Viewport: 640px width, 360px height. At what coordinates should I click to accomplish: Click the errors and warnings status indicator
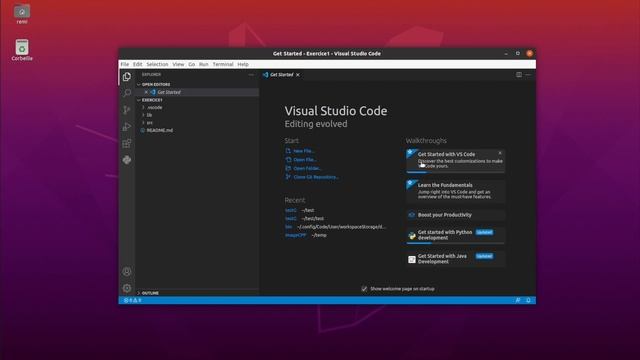point(133,300)
